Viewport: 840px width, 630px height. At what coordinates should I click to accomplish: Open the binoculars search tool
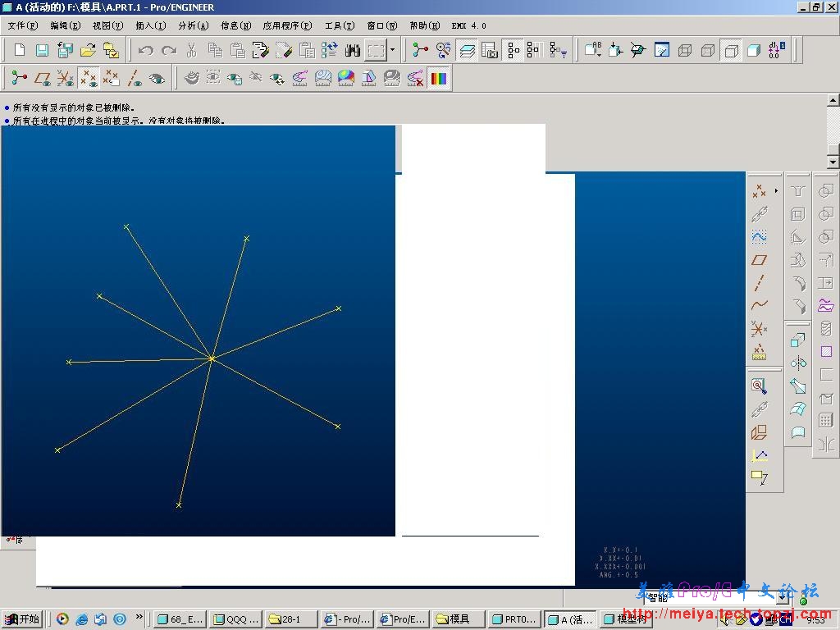point(353,50)
